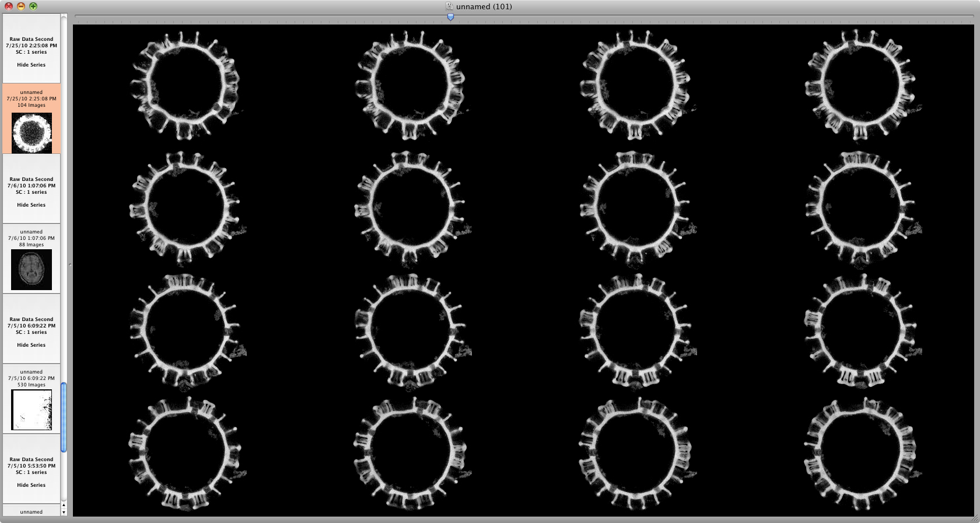
Task: Select the image tile in third row, fourth column
Action: (x=861, y=332)
